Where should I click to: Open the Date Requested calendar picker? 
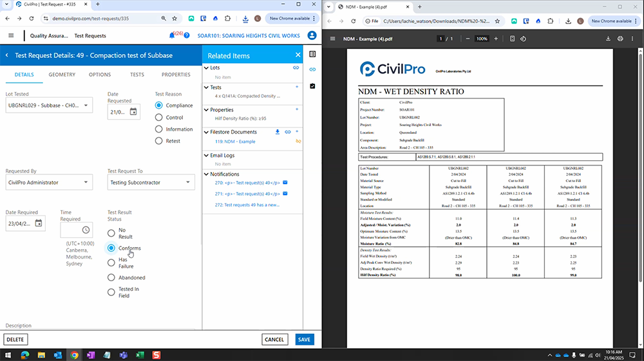(x=133, y=111)
